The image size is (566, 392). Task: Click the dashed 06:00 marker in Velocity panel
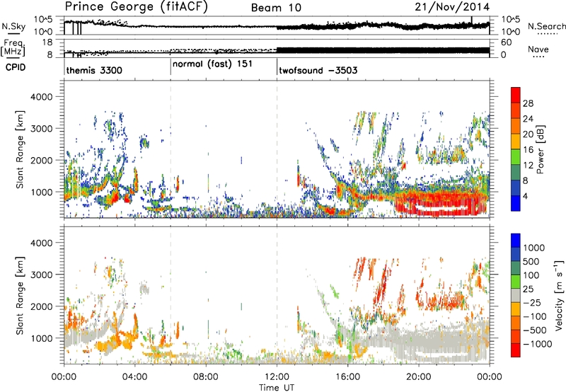(x=171, y=295)
